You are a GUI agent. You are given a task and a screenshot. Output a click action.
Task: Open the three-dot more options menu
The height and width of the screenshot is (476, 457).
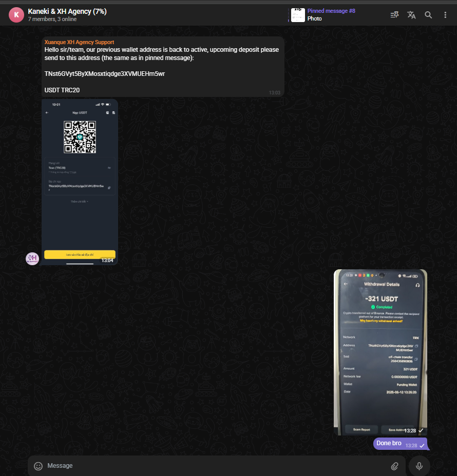pos(445,15)
